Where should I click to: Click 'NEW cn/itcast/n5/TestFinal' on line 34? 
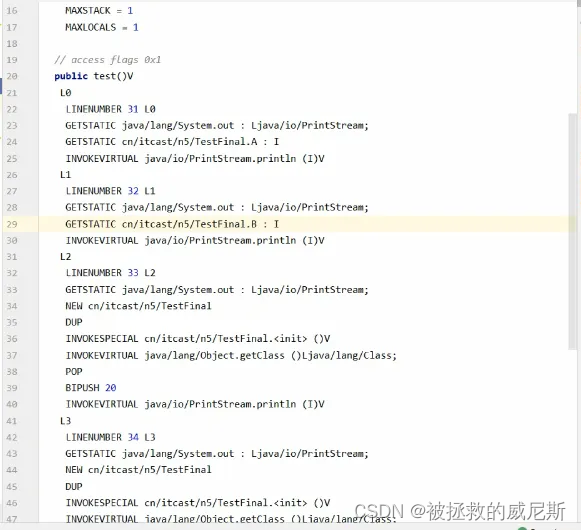click(138, 306)
